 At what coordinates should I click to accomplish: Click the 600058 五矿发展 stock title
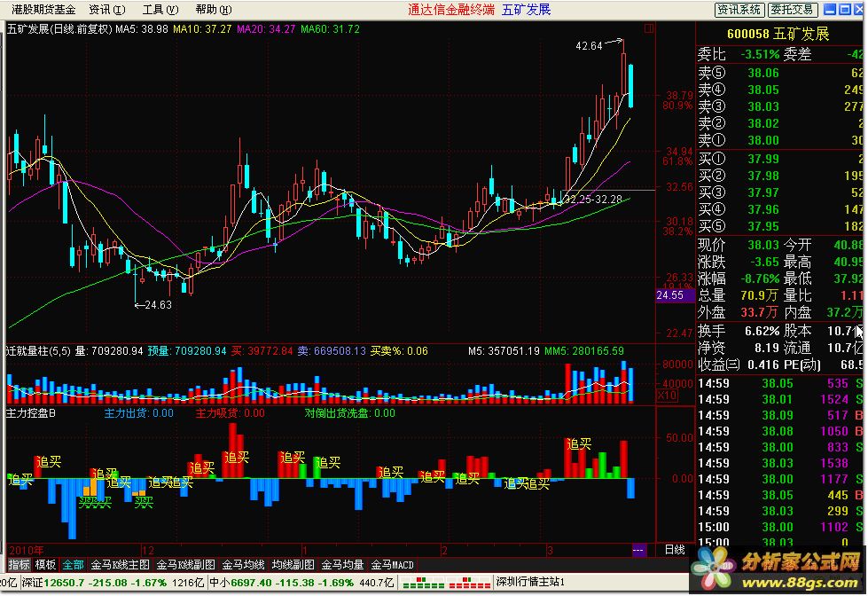click(778, 34)
